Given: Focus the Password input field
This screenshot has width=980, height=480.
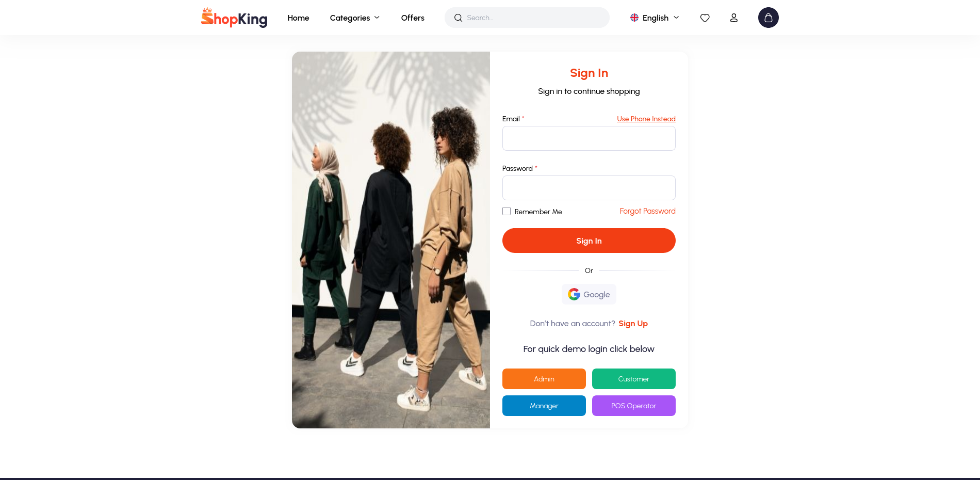Looking at the screenshot, I should (589, 188).
